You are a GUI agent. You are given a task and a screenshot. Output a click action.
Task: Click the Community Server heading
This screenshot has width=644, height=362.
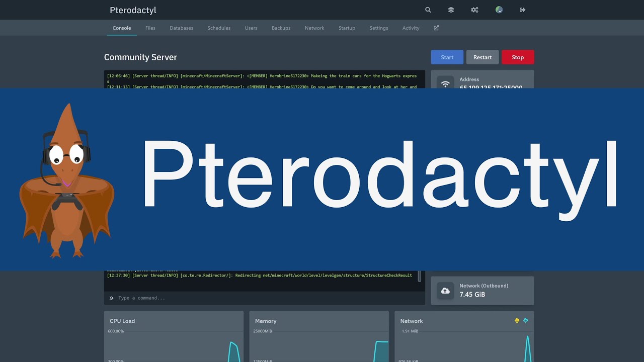[140, 57]
